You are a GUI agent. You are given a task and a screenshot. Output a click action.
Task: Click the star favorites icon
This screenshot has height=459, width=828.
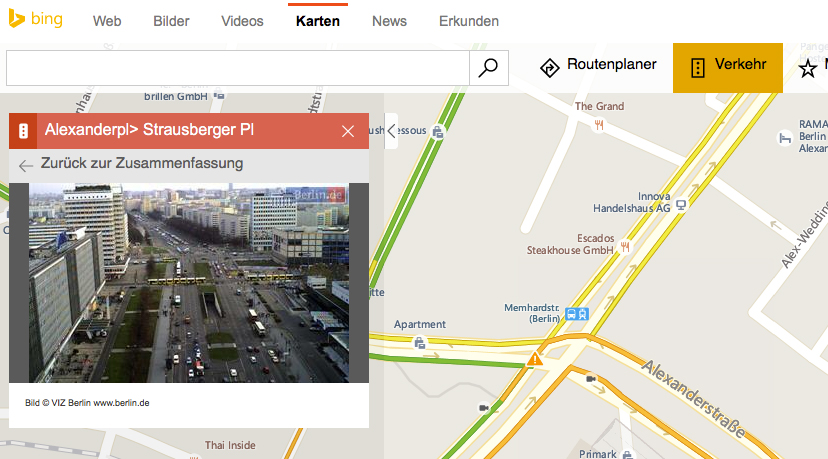pyautogui.click(x=807, y=69)
